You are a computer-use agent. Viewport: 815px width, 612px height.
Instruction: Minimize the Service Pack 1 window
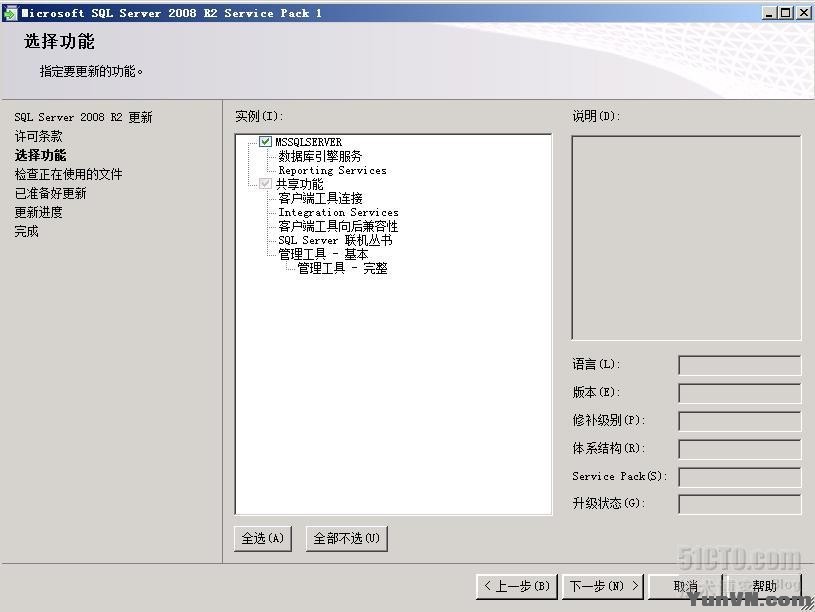click(x=769, y=12)
